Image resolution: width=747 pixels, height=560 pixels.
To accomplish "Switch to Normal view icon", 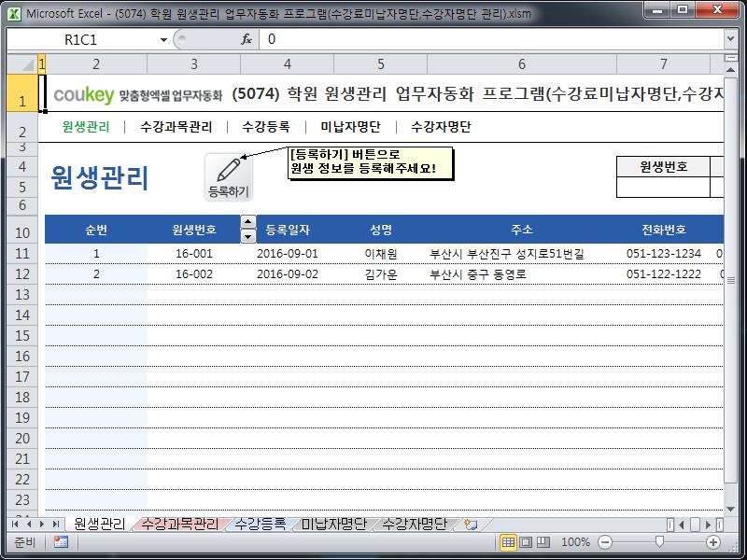I will [x=508, y=542].
